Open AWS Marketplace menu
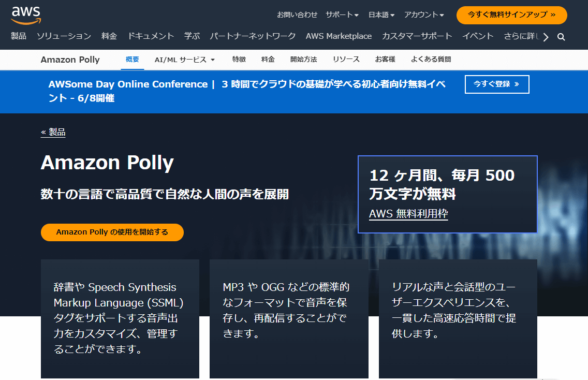588x380 pixels. click(339, 36)
